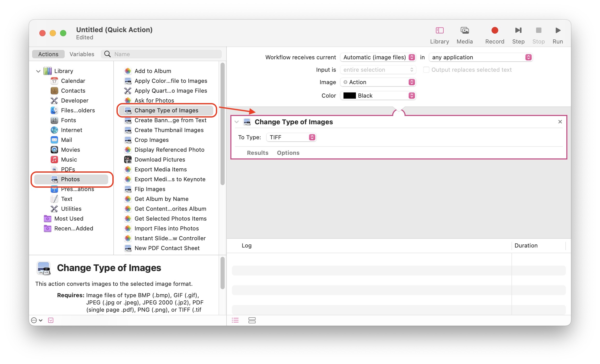Open the Media browser icon
Screen dimensions: 600x364
[x=464, y=31]
